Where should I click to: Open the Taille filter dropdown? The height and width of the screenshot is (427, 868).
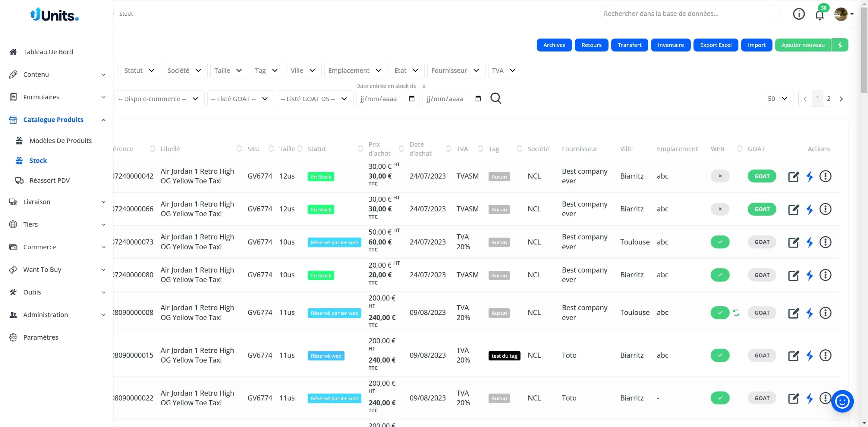click(229, 71)
